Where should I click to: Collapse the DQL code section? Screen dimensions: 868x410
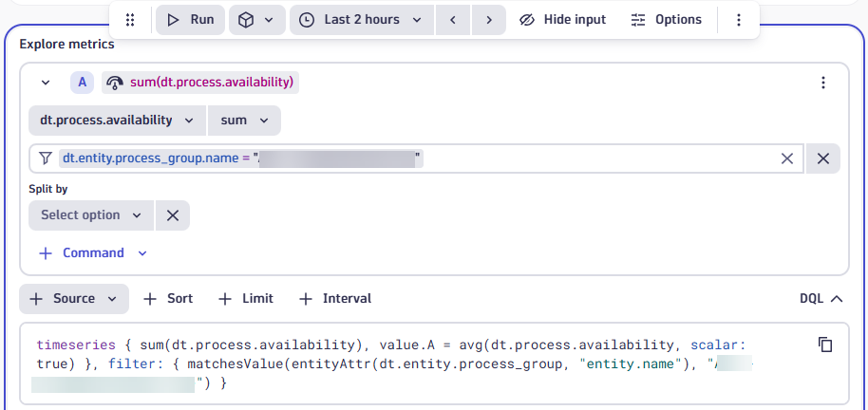(x=821, y=299)
